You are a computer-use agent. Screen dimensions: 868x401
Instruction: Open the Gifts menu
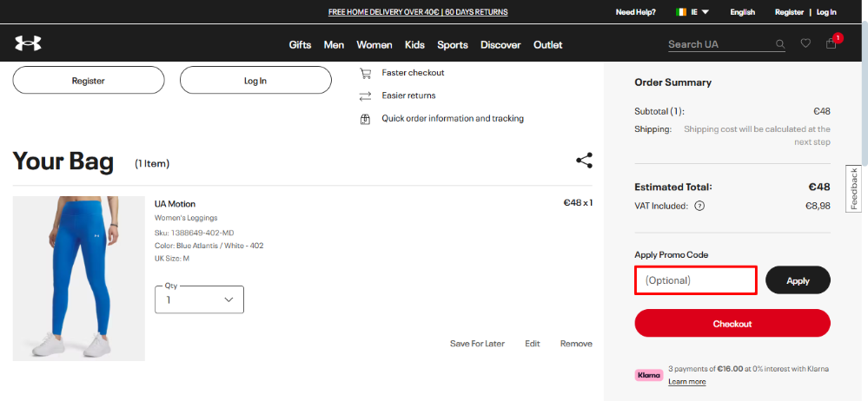coord(300,45)
